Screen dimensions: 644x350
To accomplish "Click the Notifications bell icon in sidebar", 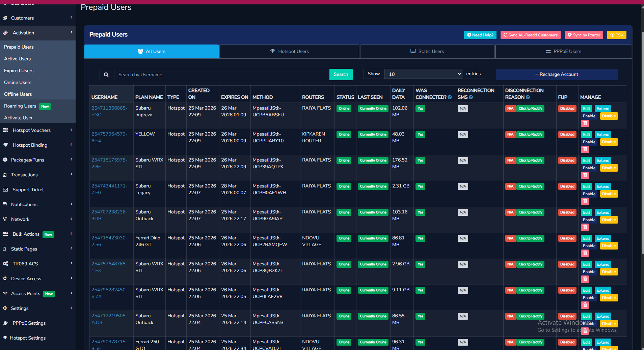I will pos(5,204).
